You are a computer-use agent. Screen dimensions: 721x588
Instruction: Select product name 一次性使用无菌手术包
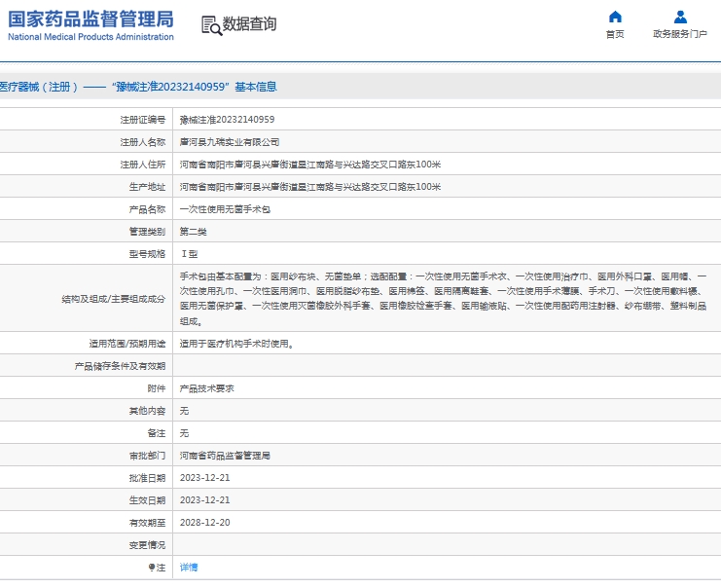(x=225, y=209)
